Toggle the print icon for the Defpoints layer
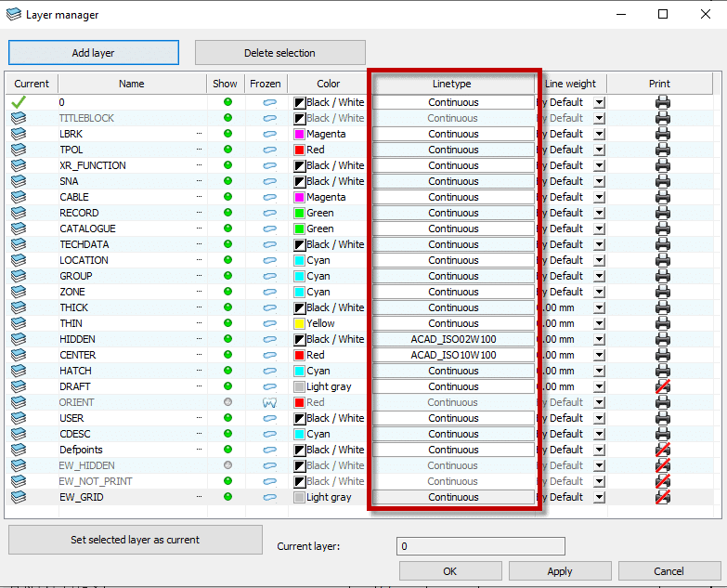727x588 pixels. coord(663,450)
